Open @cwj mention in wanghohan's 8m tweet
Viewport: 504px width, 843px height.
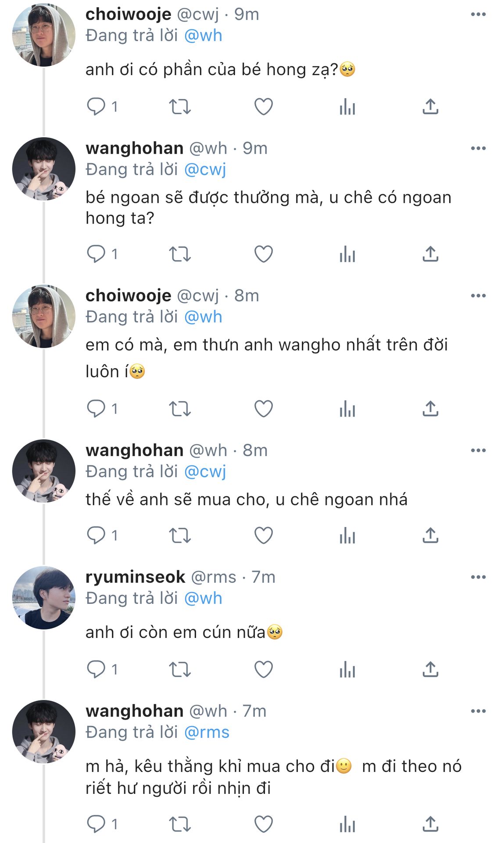[205, 472]
